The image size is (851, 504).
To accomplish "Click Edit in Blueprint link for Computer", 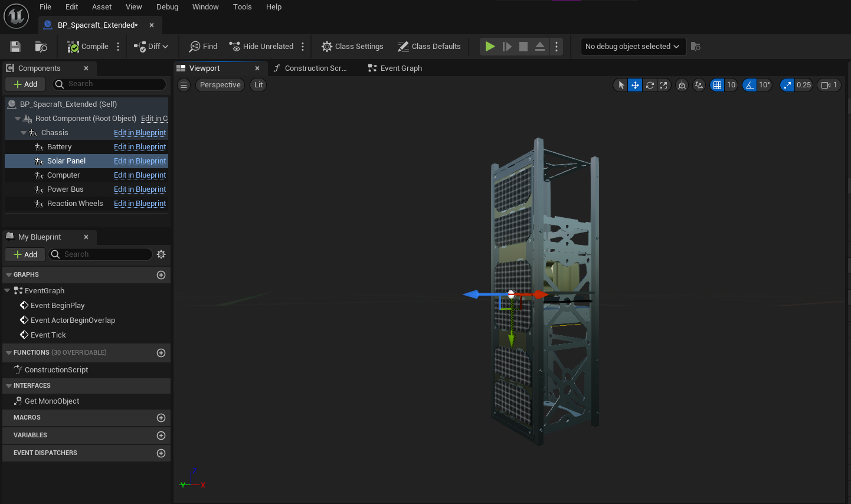I will (x=140, y=175).
